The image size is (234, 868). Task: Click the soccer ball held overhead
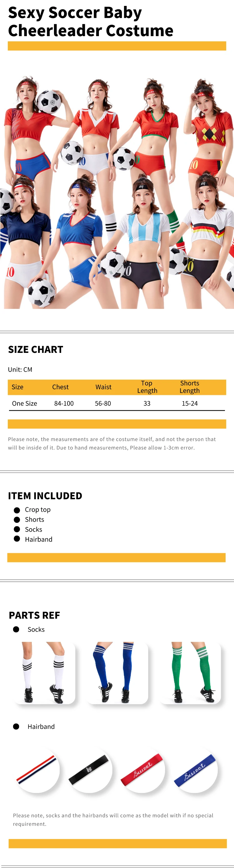[50, 102]
